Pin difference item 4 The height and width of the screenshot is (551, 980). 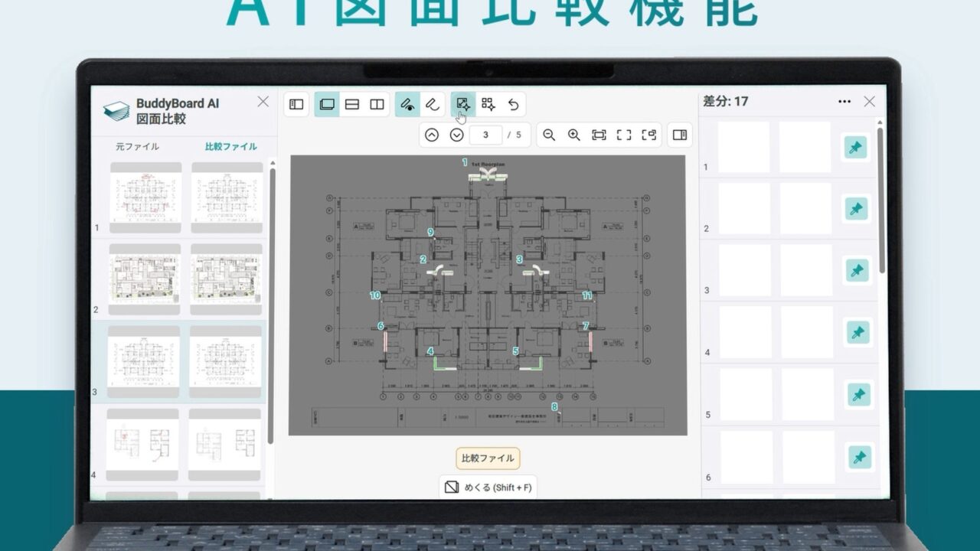point(858,332)
